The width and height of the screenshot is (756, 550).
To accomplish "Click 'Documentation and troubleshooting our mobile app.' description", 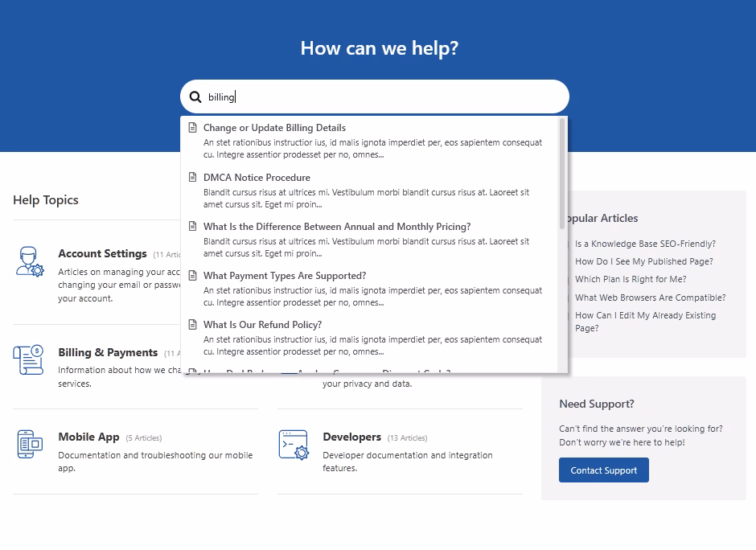I will pyautogui.click(x=155, y=462).
